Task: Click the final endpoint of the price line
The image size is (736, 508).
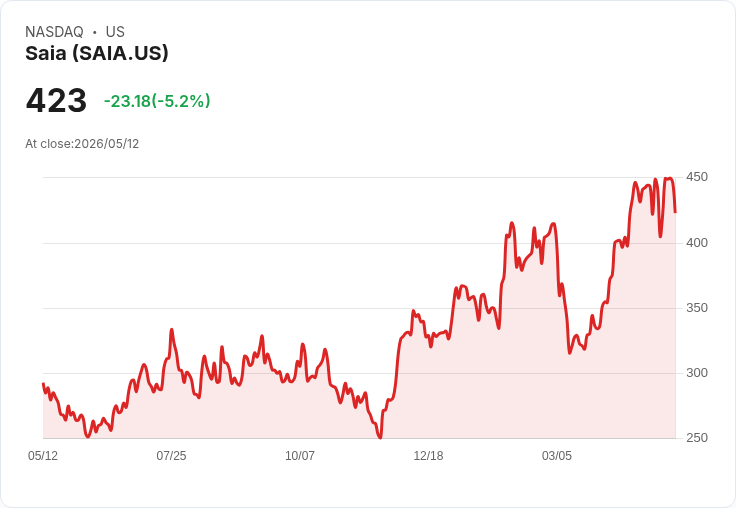Action: [675, 212]
